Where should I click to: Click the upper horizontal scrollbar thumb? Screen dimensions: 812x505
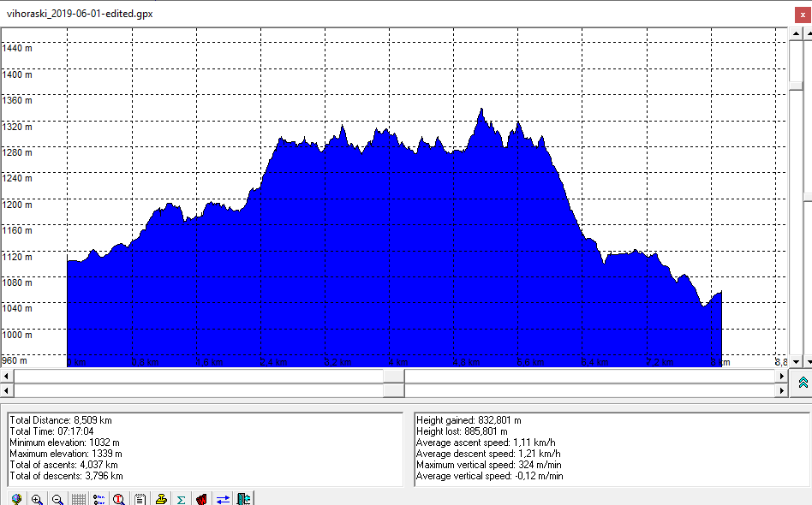click(x=394, y=376)
